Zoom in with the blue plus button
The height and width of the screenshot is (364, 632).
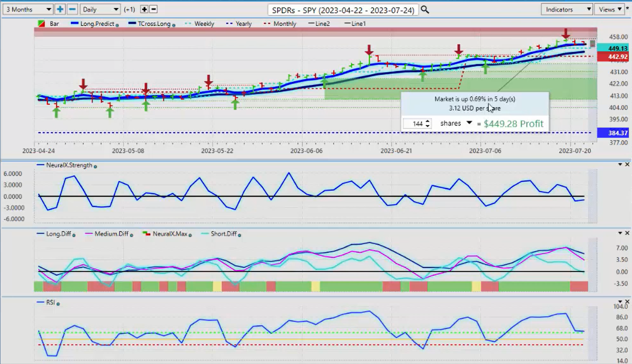pos(60,9)
